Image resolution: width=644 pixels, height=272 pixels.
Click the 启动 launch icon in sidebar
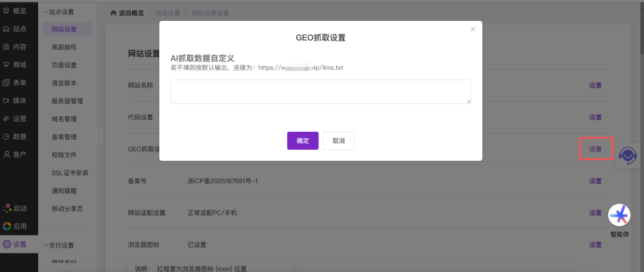point(7,209)
